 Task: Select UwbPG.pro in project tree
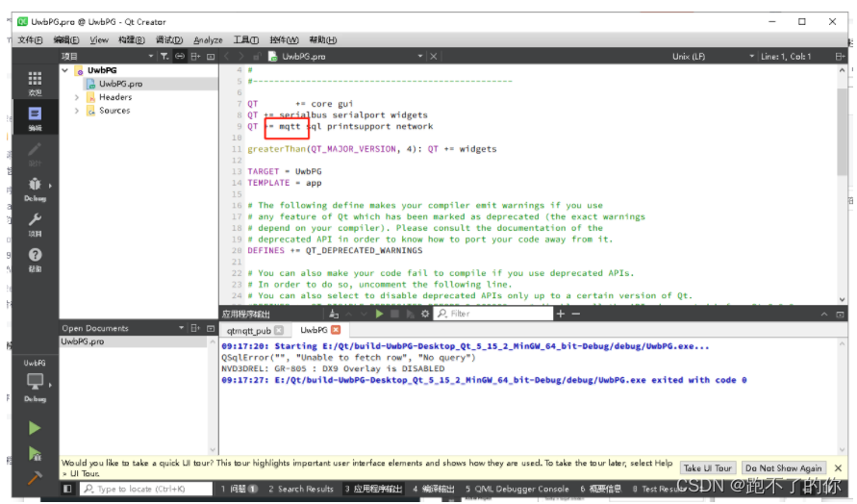[121, 85]
